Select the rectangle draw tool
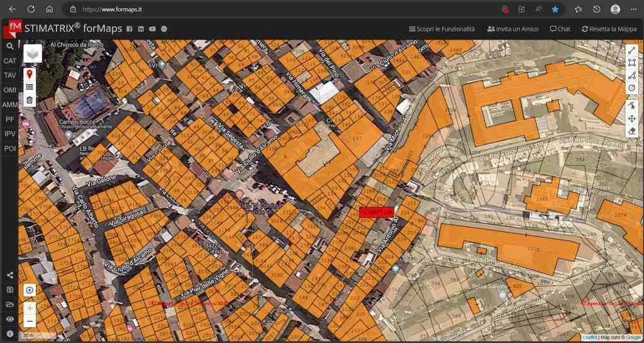Viewport: 644px width, 343px height. pos(632,63)
